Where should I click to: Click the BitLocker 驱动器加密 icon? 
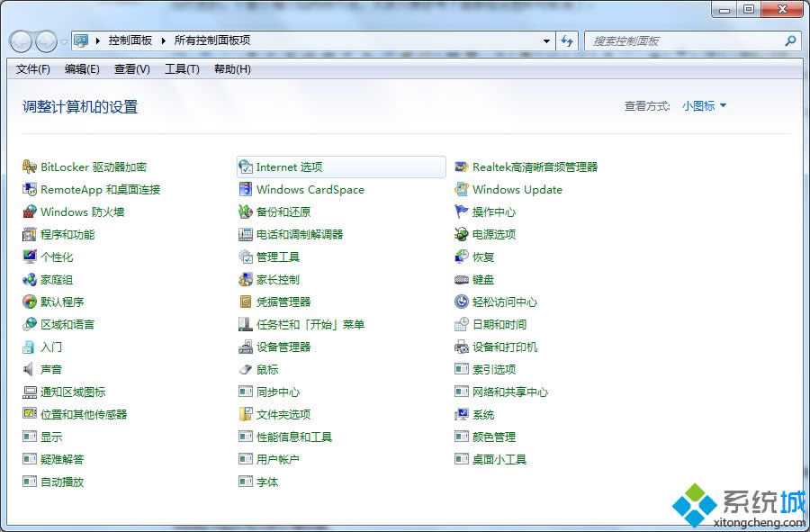pos(30,167)
